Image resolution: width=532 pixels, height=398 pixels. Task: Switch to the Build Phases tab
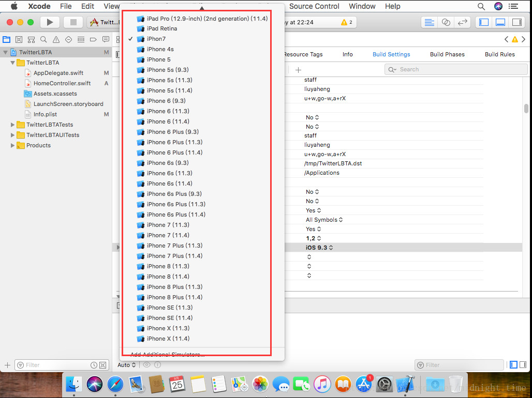[x=447, y=54]
